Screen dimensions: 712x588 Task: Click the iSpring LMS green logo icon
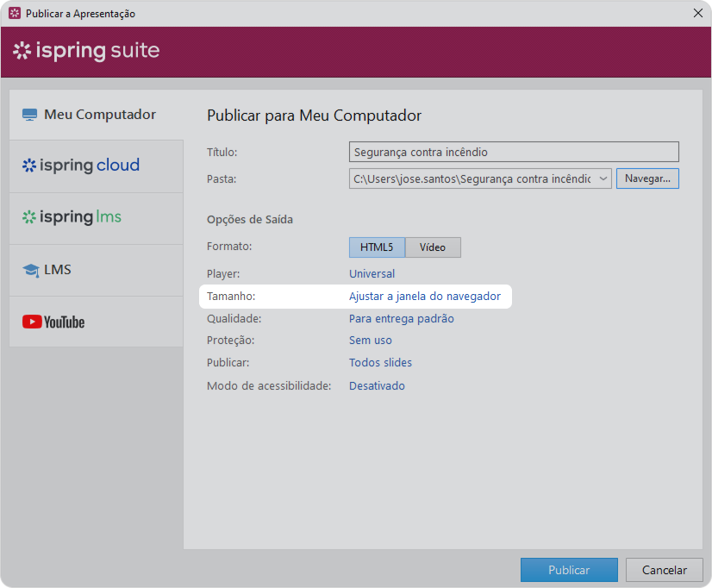coord(29,217)
